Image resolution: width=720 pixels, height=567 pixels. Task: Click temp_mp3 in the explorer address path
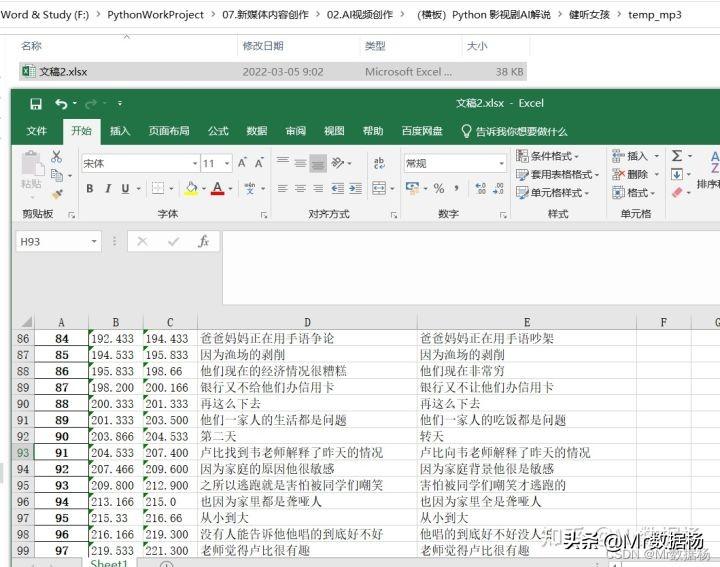(x=655, y=15)
